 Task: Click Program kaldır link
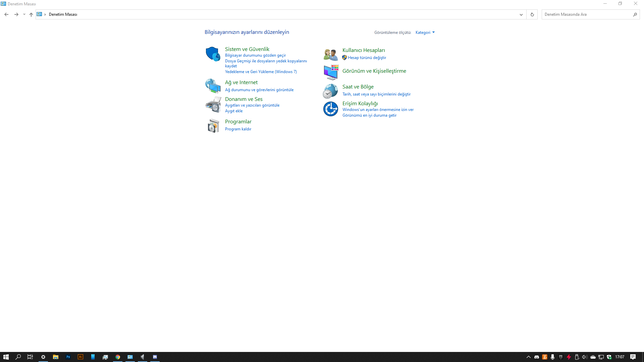(x=238, y=129)
